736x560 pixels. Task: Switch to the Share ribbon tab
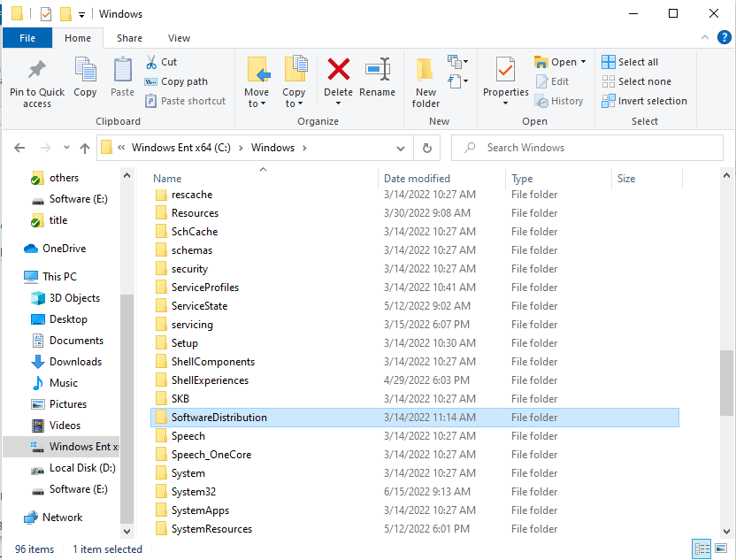(129, 38)
